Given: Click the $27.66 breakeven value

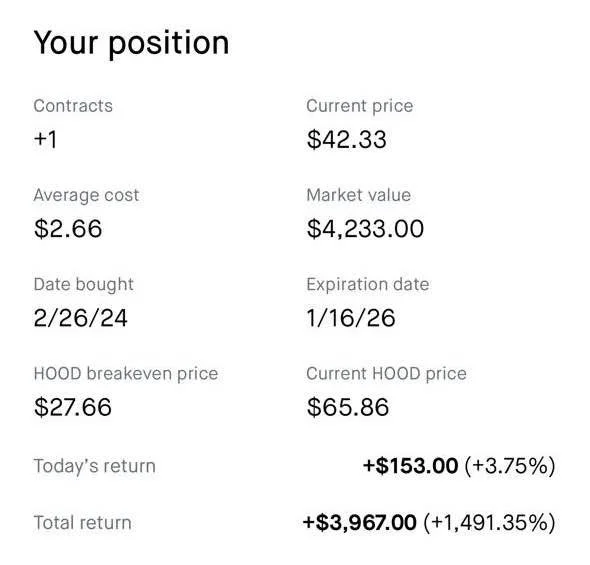Looking at the screenshot, I should tap(73, 407).
